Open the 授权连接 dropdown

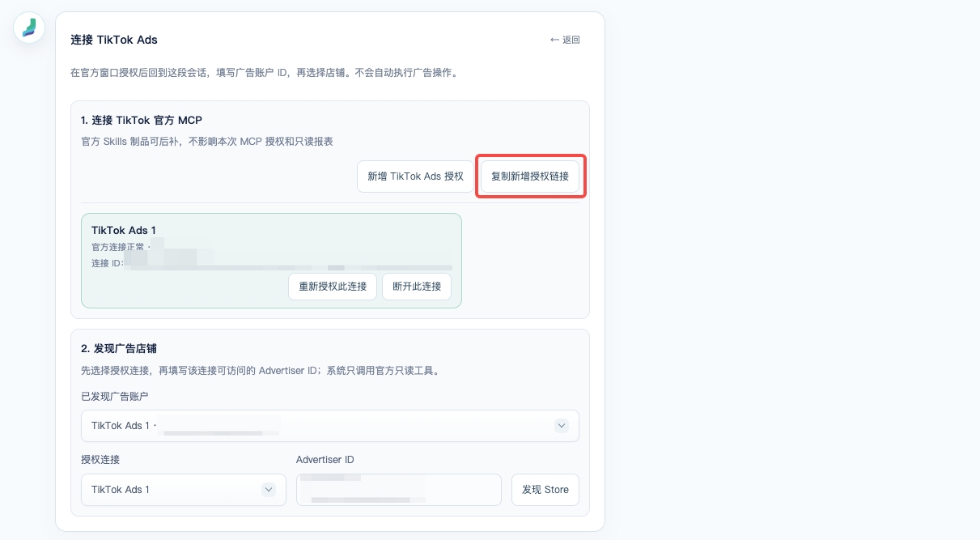[x=184, y=490]
